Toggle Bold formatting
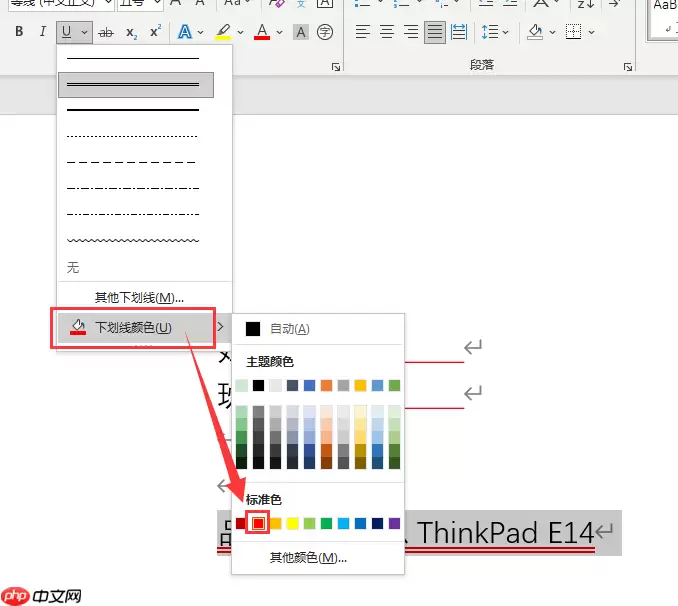The width and height of the screenshot is (678, 606). point(19,32)
